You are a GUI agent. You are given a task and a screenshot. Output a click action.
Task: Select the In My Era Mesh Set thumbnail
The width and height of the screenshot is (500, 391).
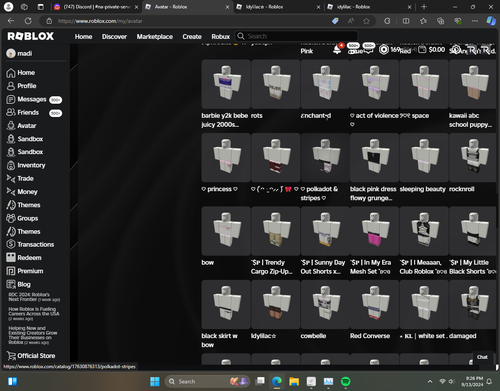coord(374,231)
